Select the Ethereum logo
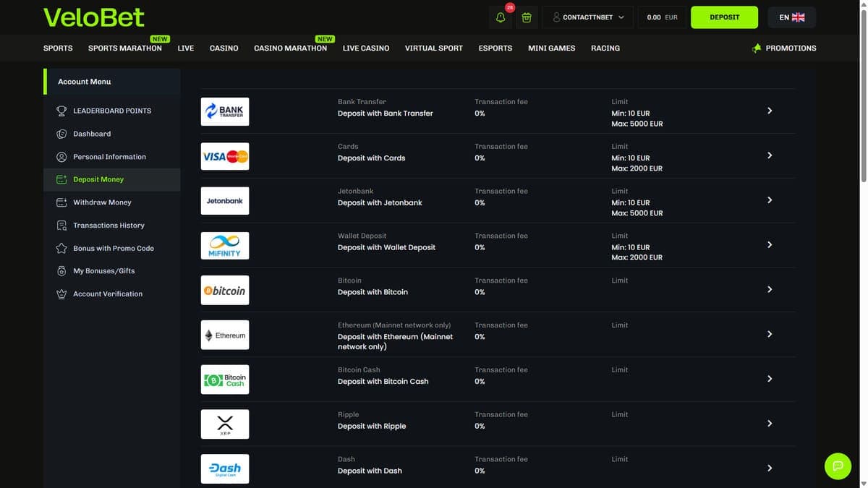868x488 pixels. (x=225, y=335)
